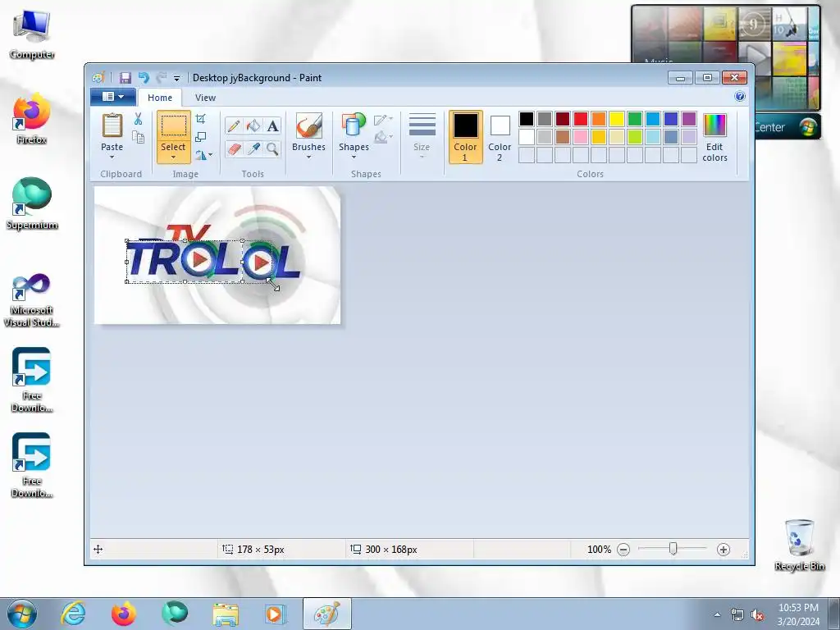
Task: Open the Computer desktop icon
Action: [32, 34]
